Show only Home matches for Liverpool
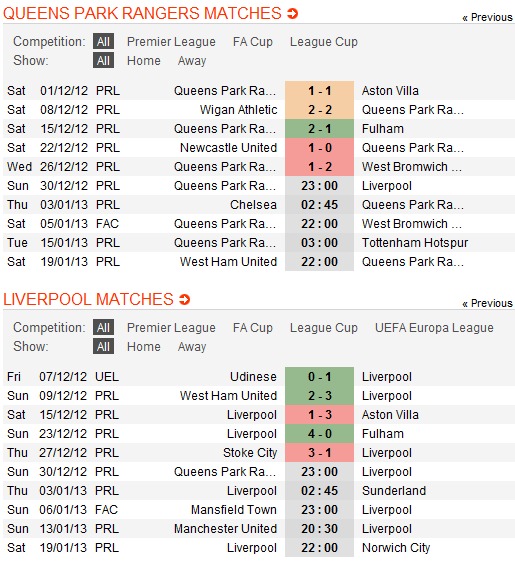Viewport: 515px width, 563px height. pyautogui.click(x=144, y=346)
